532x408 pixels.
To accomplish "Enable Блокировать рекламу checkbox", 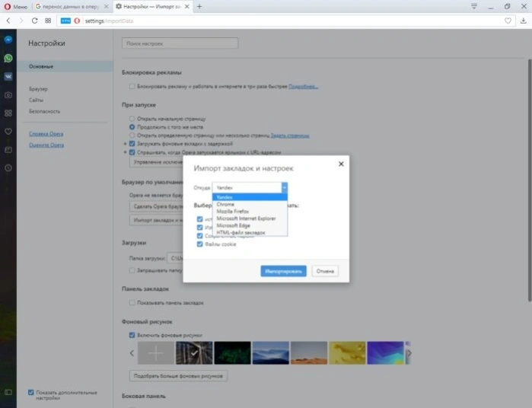I will click(x=132, y=87).
